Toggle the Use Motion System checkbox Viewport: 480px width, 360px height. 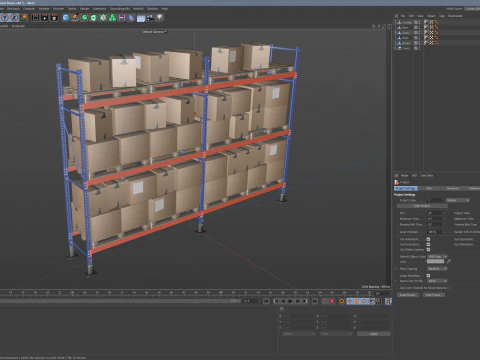[428, 249]
